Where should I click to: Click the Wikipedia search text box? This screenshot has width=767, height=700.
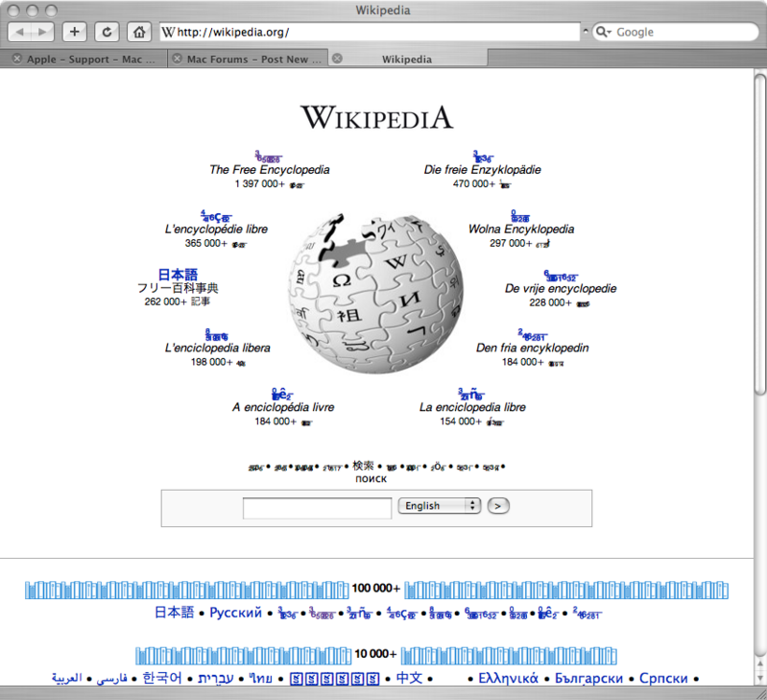(317, 508)
